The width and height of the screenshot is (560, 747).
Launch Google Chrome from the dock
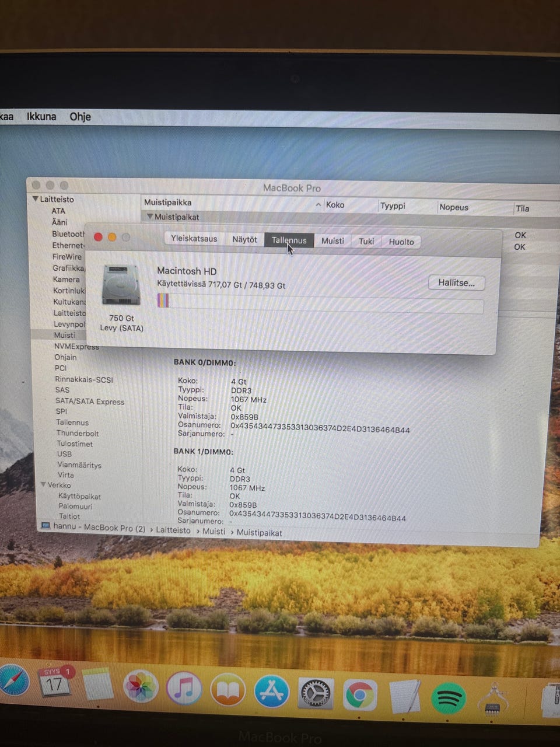point(359,696)
